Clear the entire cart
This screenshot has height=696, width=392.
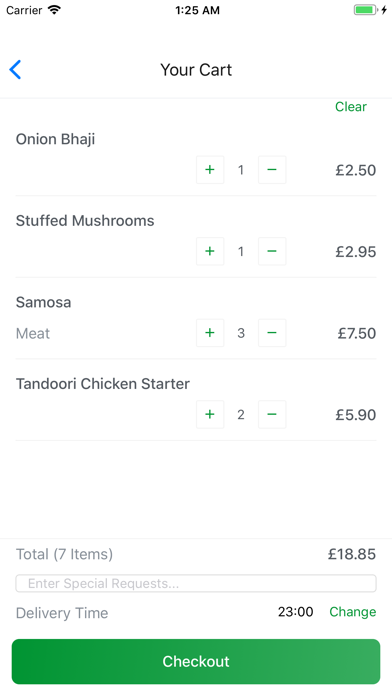tap(351, 107)
